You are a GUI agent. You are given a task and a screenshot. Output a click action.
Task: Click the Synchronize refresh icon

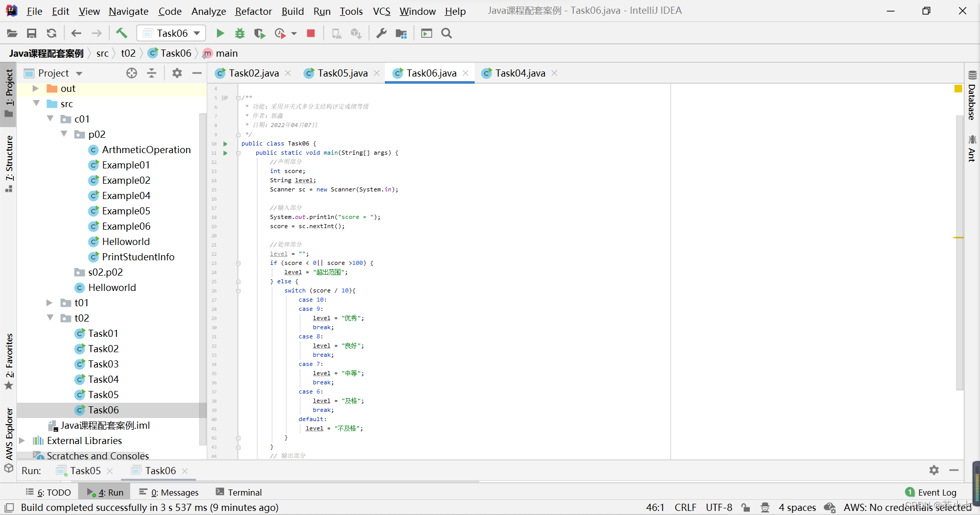[52, 34]
